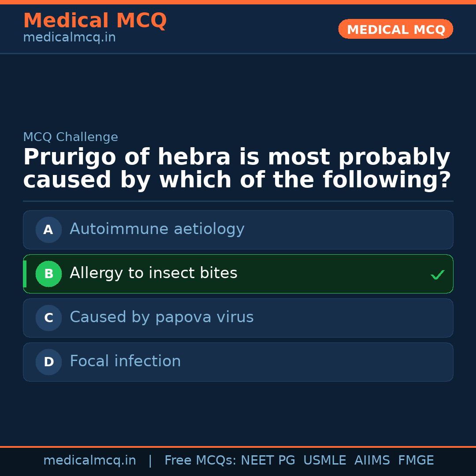The width and height of the screenshot is (476, 476).
Task: Click the orange Medical MCQ title logo
Action: [95, 21]
